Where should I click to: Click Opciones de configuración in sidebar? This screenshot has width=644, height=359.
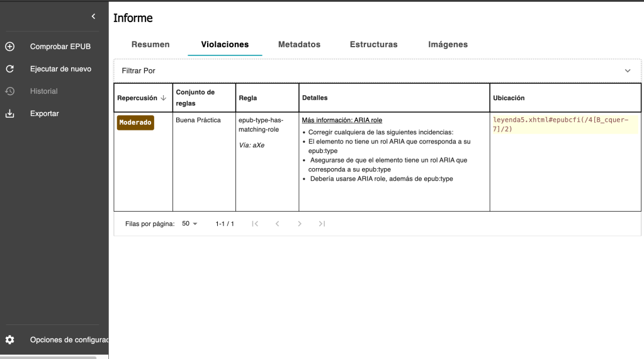click(x=69, y=340)
